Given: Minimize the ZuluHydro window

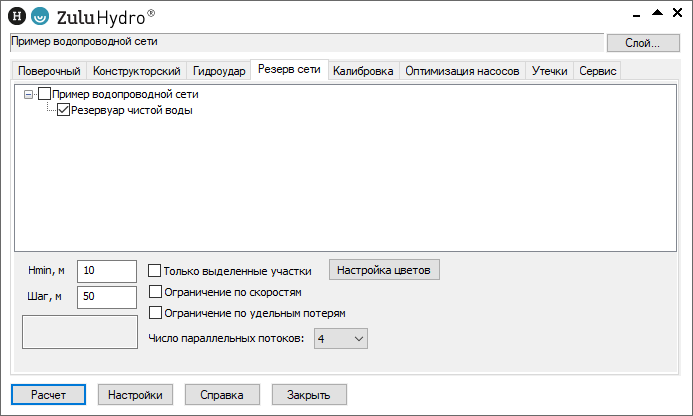Looking at the screenshot, I should 636,16.
